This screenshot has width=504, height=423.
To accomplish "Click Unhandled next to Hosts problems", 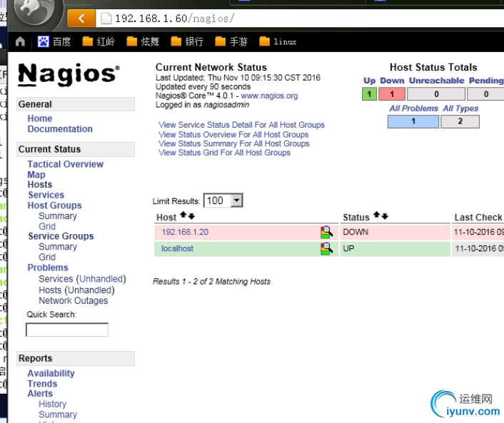I will 90,290.
